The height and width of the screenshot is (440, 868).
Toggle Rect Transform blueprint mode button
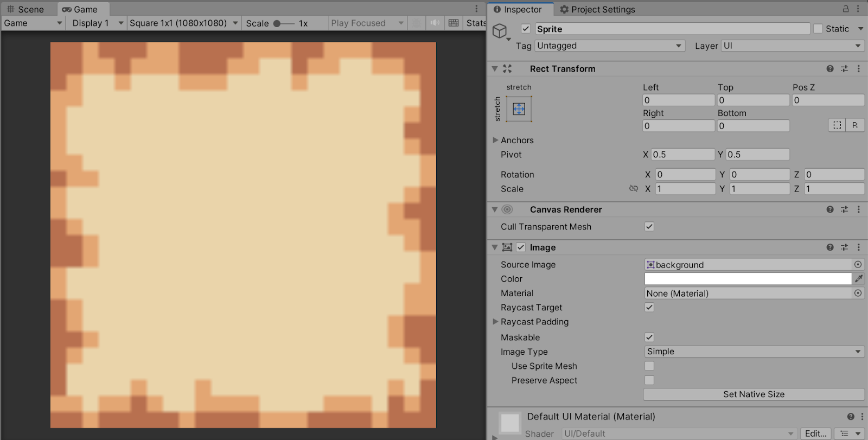tap(837, 125)
